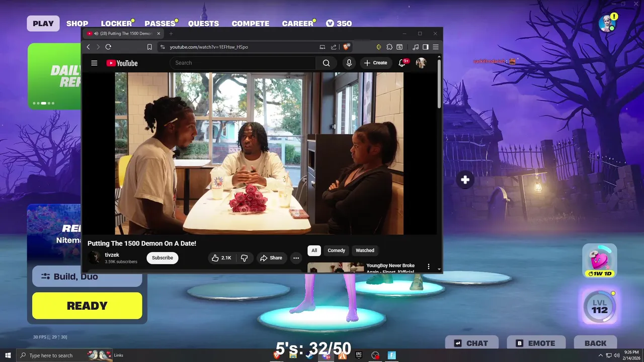Open the volume control in system tray

pyautogui.click(x=617, y=355)
